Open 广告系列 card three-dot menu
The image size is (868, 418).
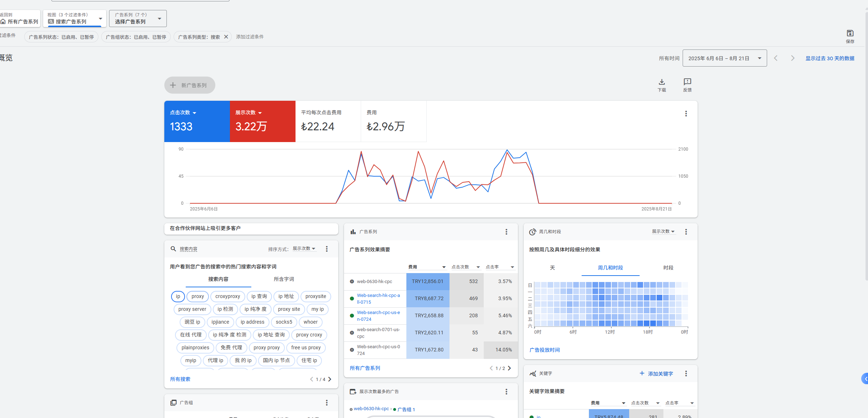pos(506,232)
